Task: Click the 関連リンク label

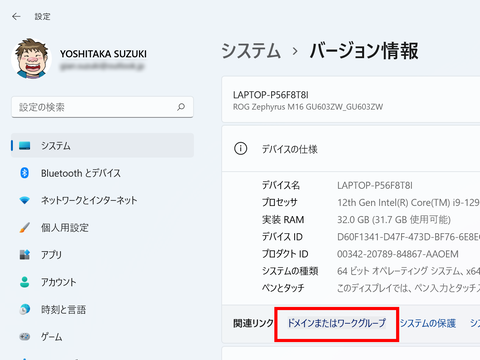Action: pos(253,323)
